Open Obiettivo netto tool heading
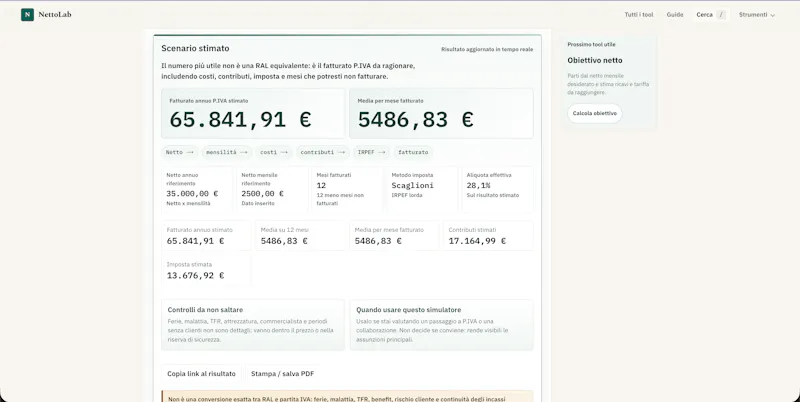 (x=595, y=60)
